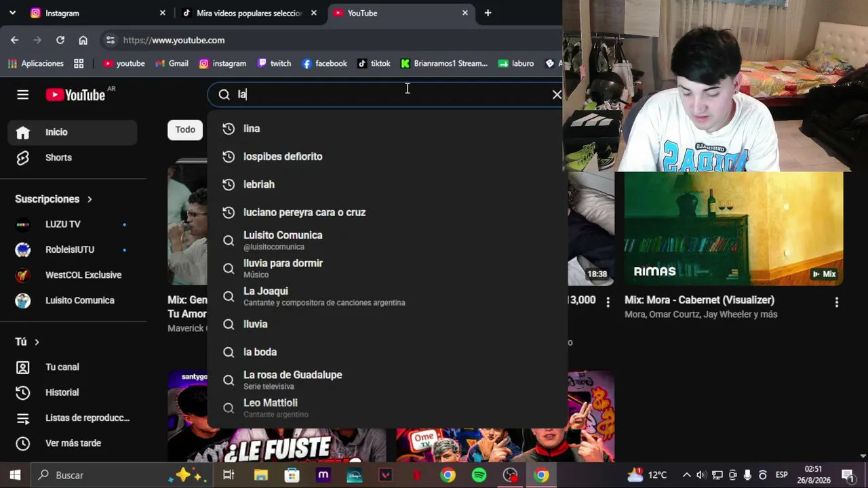Select the 'Leo Mattioli' suggestion
The height and width of the screenshot is (488, 868).
[387, 407]
